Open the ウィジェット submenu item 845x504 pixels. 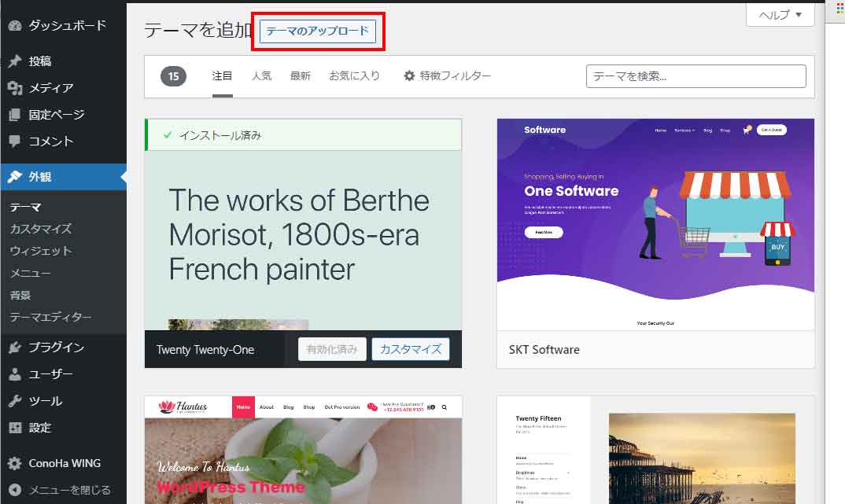(x=41, y=251)
